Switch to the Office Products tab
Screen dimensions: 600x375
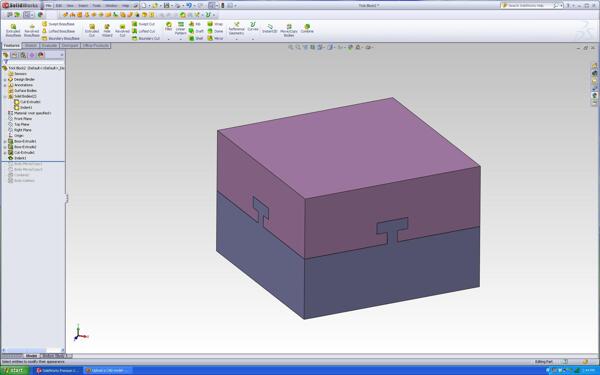pyautogui.click(x=96, y=46)
